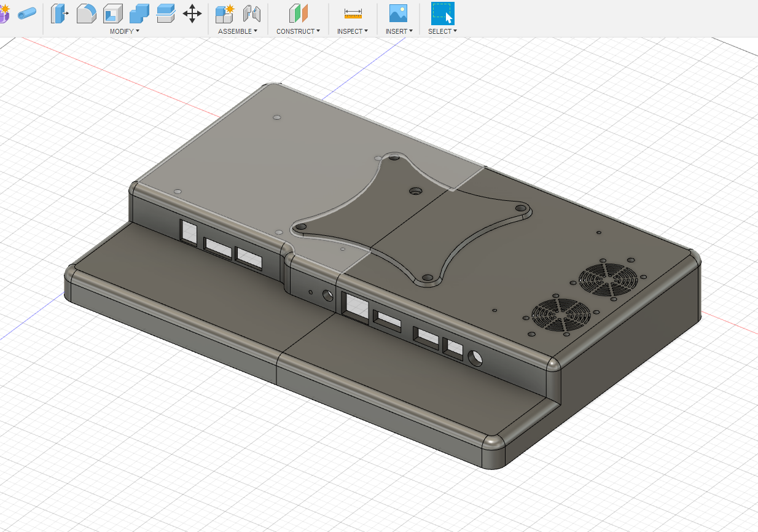This screenshot has height=532, width=758.
Task: Choose the Offset Plane construct tool
Action: [x=298, y=13]
